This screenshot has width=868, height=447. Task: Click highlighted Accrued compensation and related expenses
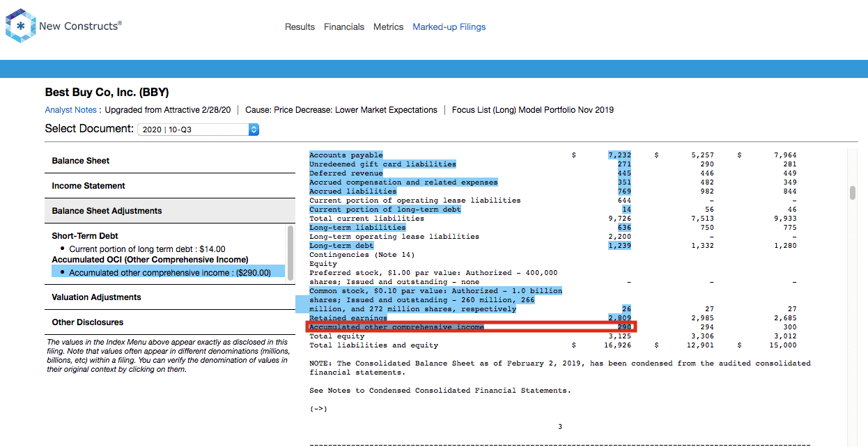pyautogui.click(x=403, y=182)
